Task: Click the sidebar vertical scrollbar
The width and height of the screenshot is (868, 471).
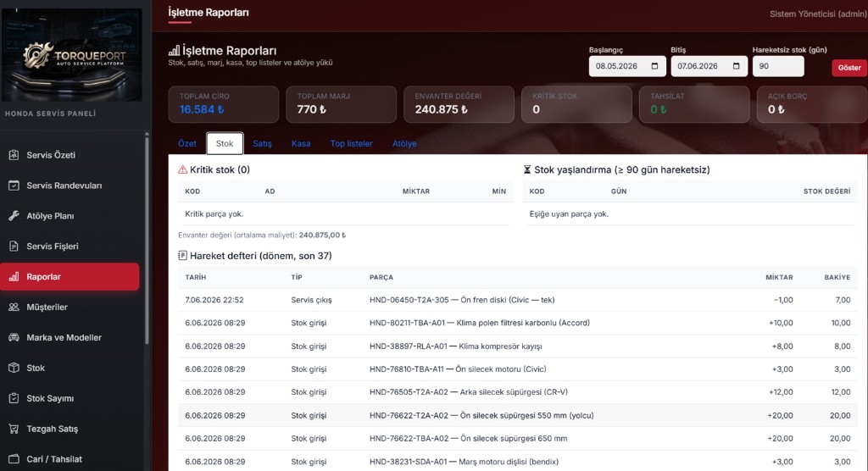Action: [x=147, y=238]
